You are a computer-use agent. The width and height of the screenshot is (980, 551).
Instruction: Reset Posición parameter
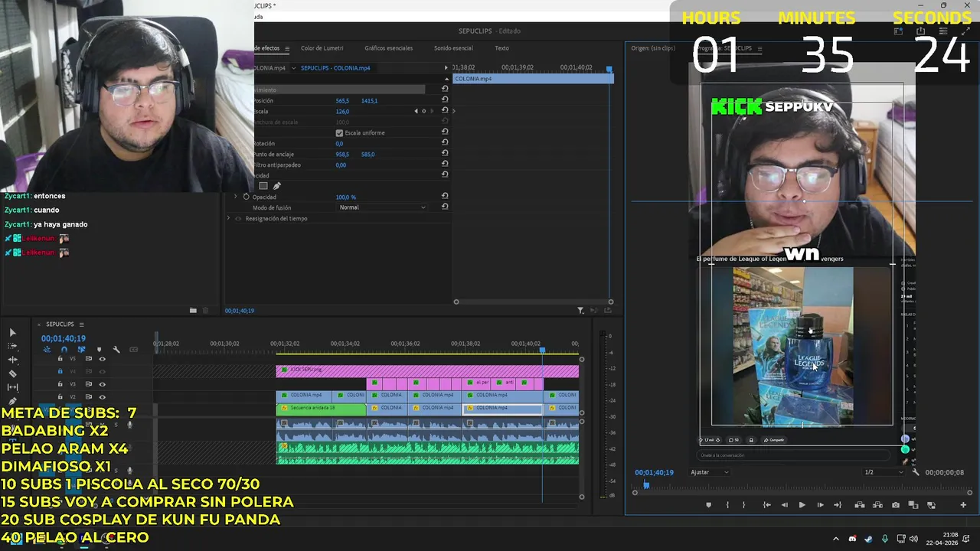(x=445, y=100)
